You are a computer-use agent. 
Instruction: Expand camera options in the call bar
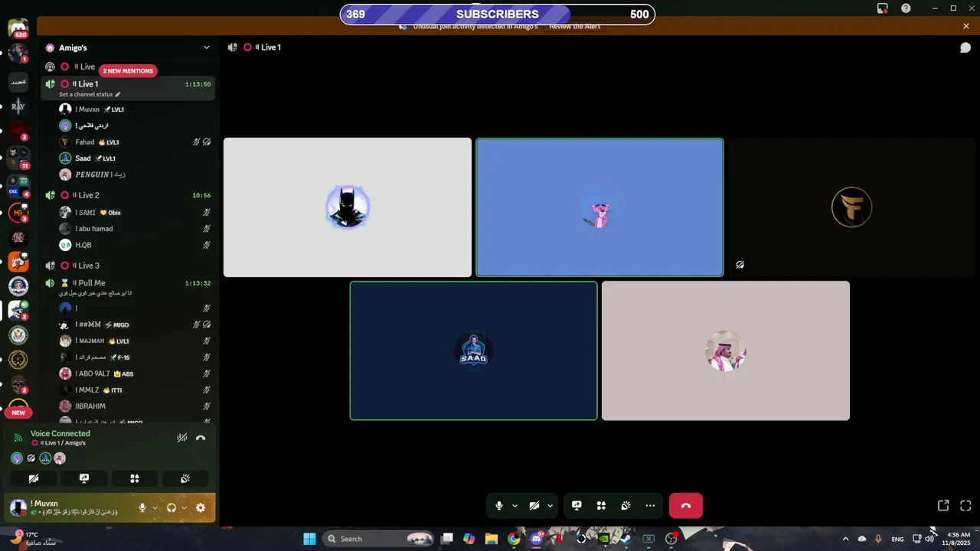pyautogui.click(x=550, y=506)
